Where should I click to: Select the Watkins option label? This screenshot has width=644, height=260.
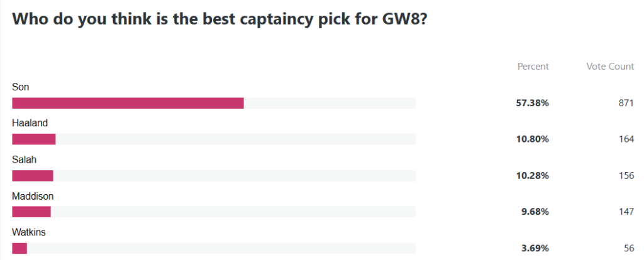coord(29,232)
